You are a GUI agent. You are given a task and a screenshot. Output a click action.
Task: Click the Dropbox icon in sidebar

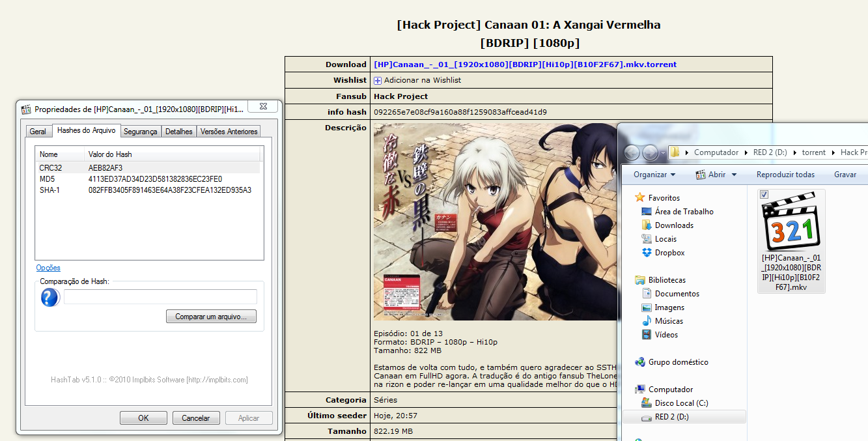[x=647, y=252]
